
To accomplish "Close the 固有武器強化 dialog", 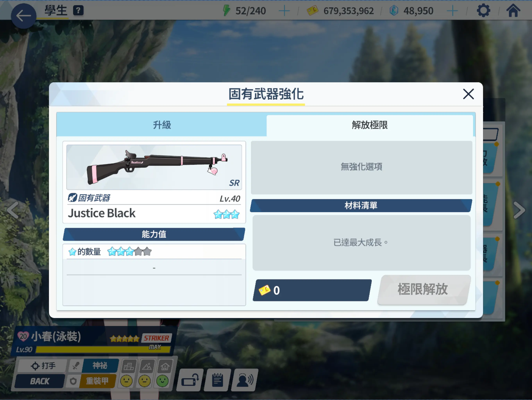I will (x=468, y=94).
